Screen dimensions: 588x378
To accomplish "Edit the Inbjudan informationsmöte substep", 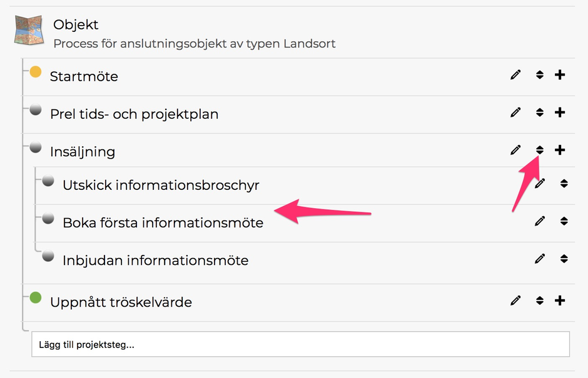I will 540,259.
